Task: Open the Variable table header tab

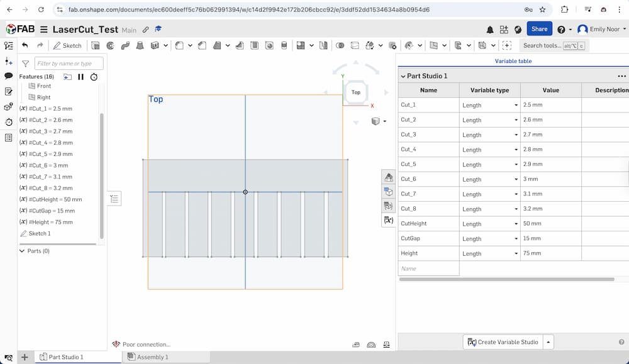Action: (513, 61)
